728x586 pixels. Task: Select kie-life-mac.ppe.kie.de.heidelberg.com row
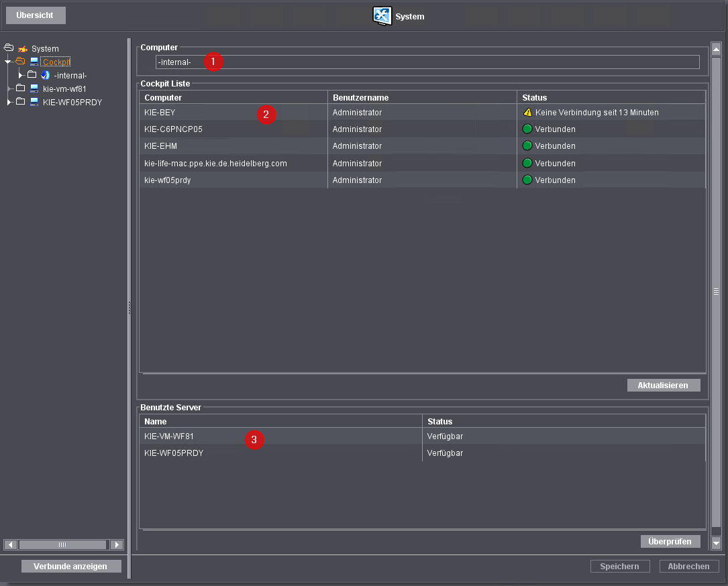tap(423, 164)
